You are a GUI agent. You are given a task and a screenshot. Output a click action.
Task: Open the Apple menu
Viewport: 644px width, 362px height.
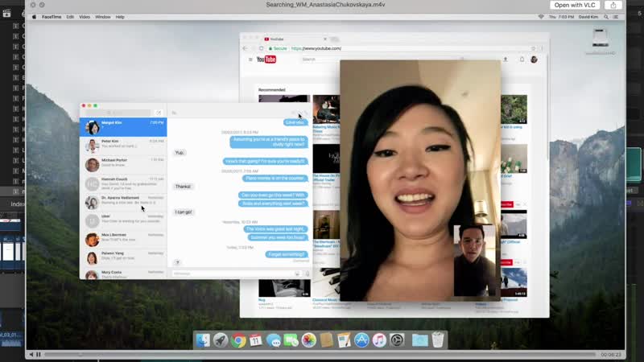coord(34,17)
